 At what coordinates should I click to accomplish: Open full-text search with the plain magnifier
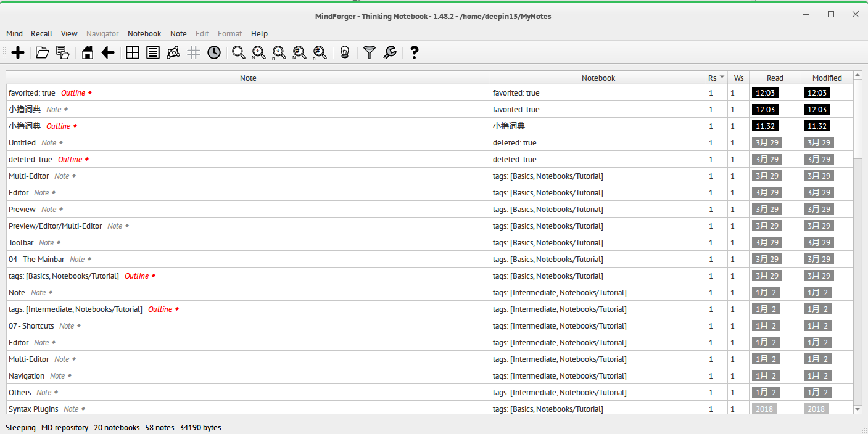pos(239,53)
